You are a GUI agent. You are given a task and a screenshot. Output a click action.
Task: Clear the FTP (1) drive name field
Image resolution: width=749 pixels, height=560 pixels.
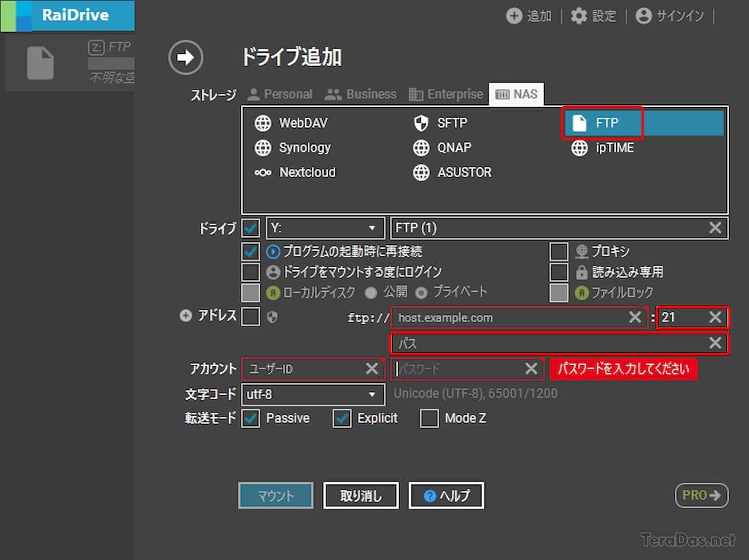coord(715,228)
